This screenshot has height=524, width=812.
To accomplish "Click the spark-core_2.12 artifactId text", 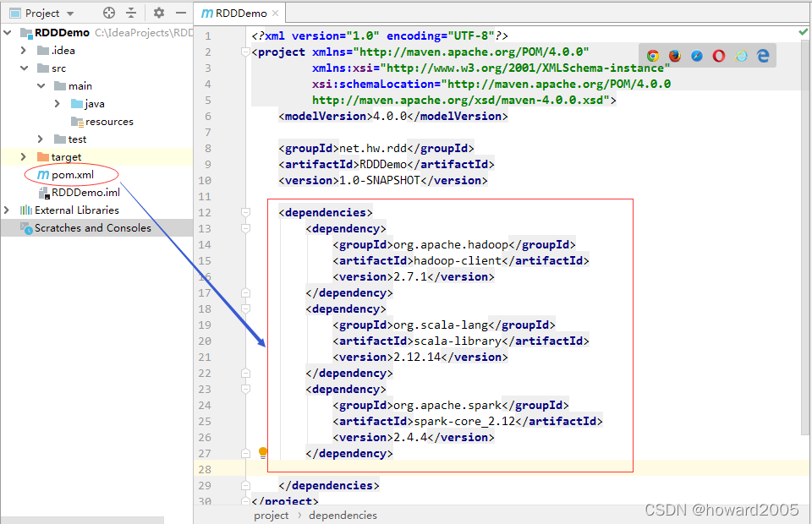I will [x=464, y=421].
